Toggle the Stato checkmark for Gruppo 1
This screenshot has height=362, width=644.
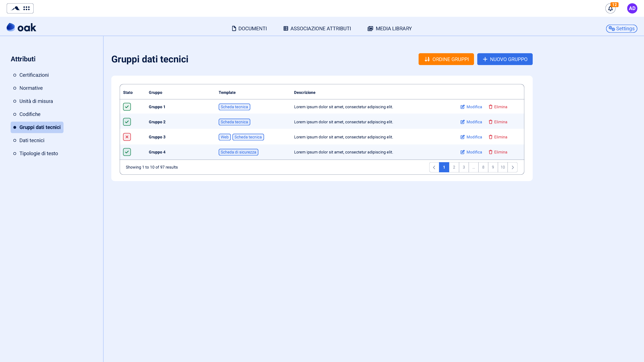click(127, 107)
